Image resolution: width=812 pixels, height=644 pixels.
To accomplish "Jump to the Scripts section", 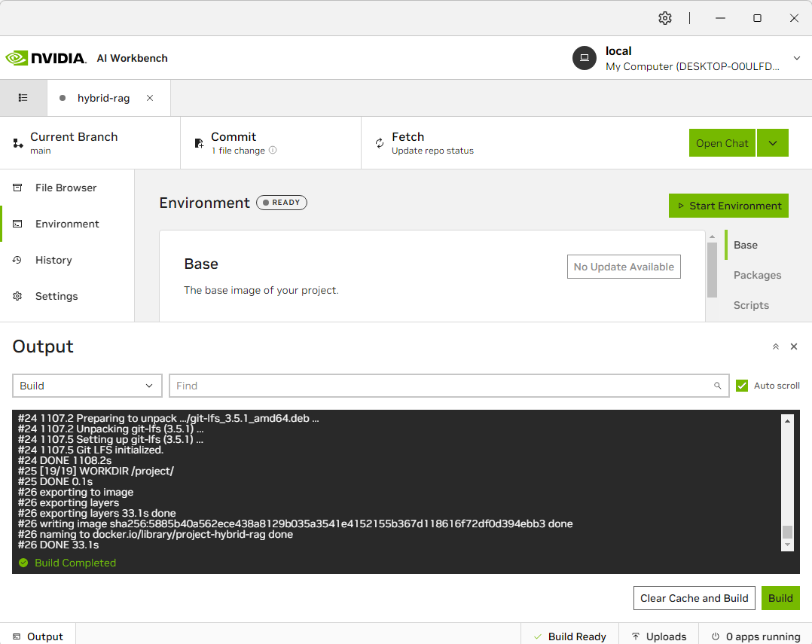I will pos(751,305).
